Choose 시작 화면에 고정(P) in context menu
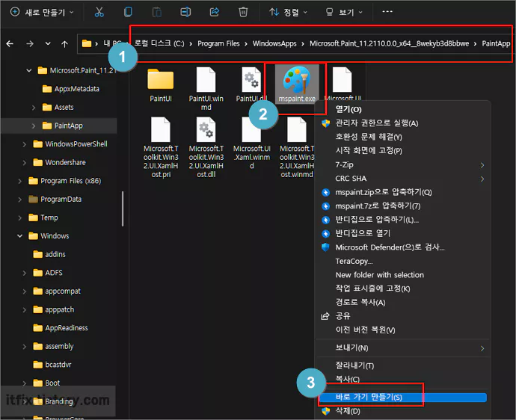 click(402, 151)
